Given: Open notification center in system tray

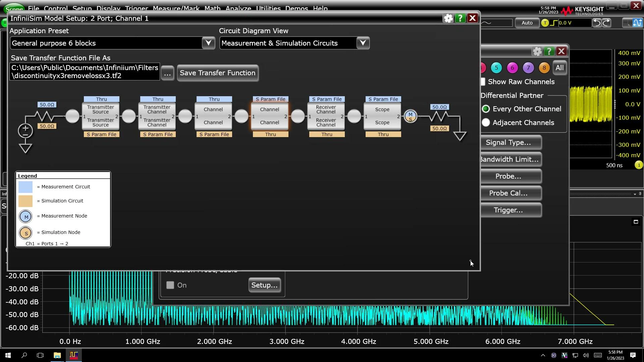Looking at the screenshot, I should click(x=633, y=355).
